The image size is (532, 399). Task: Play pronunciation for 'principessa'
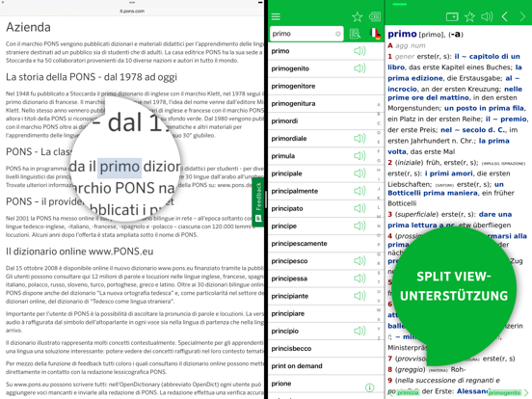(x=359, y=279)
